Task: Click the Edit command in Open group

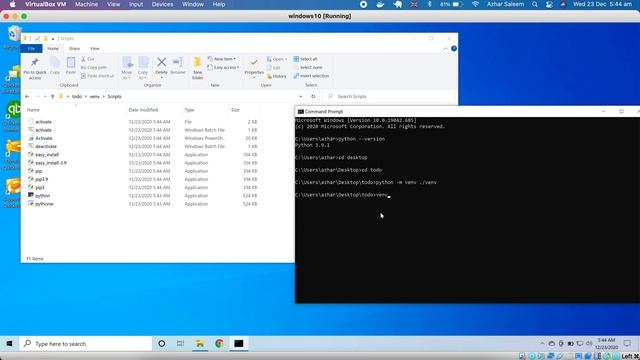Action: [274, 68]
